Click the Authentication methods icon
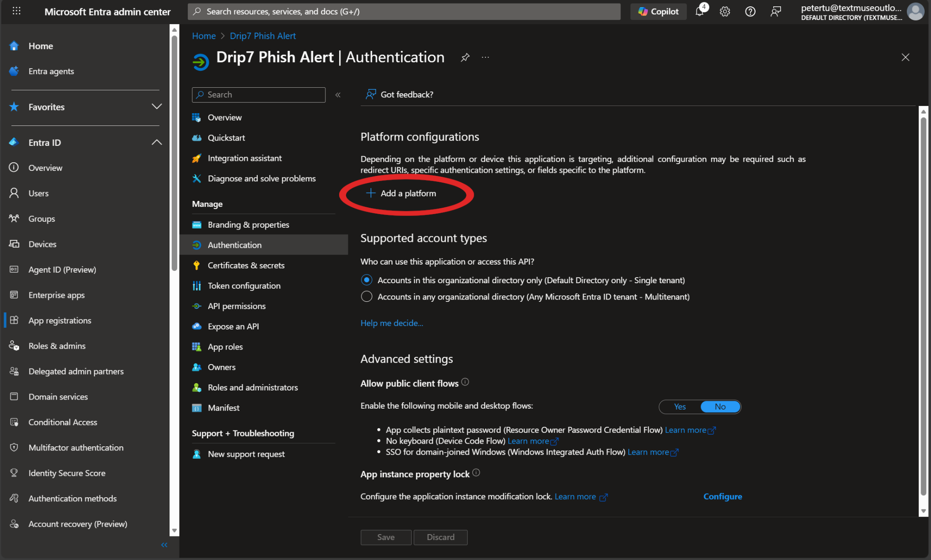Image resolution: width=931 pixels, height=560 pixels. click(x=14, y=498)
